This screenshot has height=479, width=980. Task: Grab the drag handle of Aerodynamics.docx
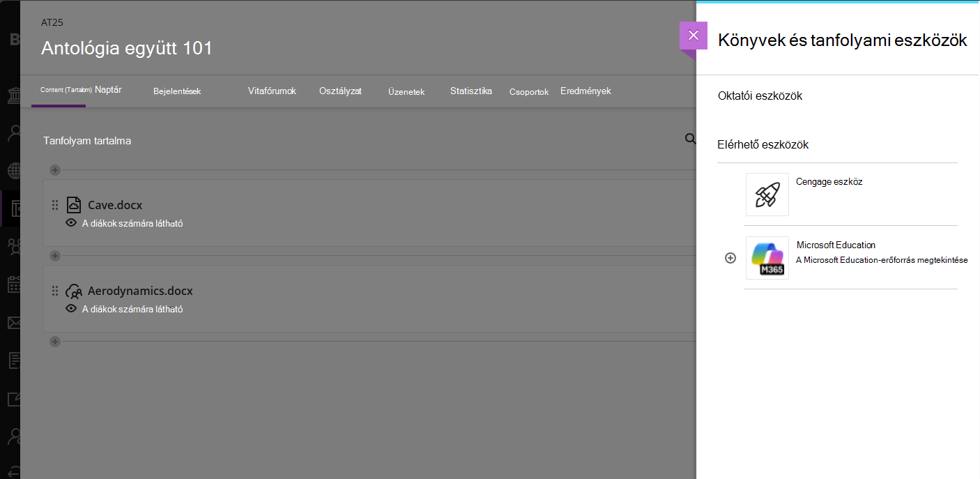pos(55,291)
